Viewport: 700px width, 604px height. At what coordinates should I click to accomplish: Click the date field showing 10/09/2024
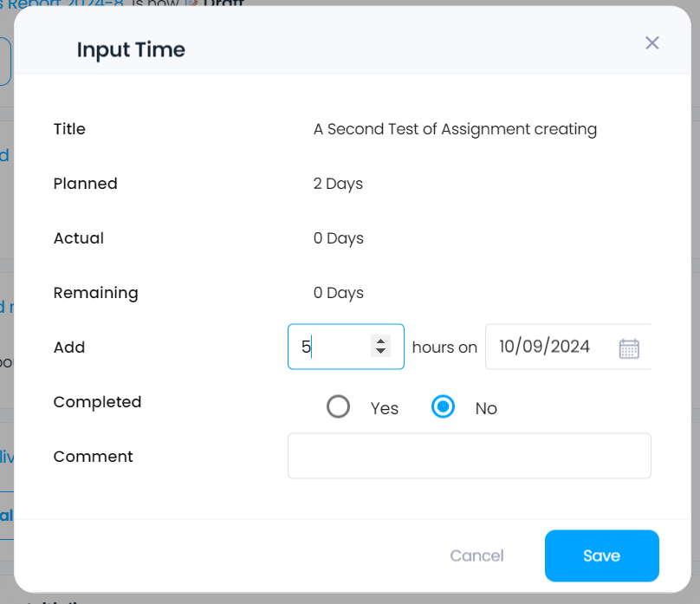(568, 347)
